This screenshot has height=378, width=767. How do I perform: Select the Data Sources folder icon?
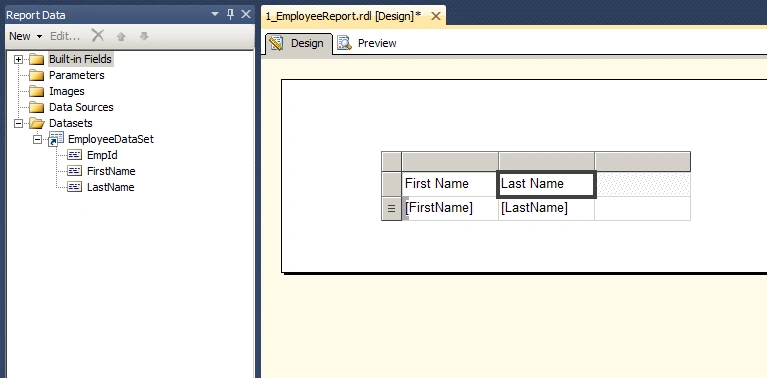[37, 107]
